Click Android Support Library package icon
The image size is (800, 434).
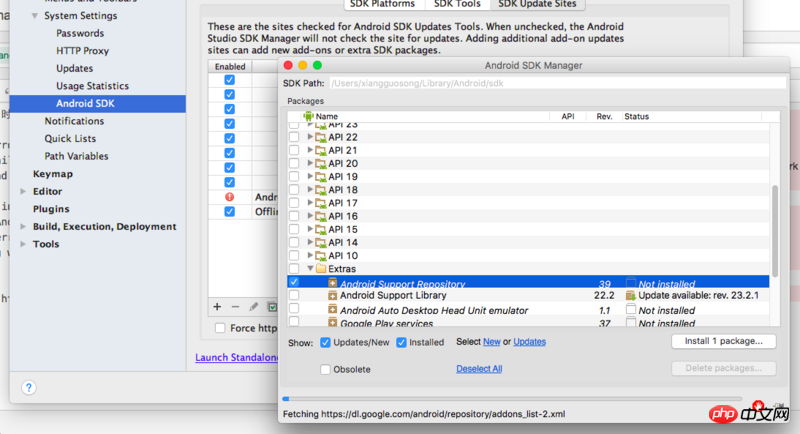[x=332, y=295]
